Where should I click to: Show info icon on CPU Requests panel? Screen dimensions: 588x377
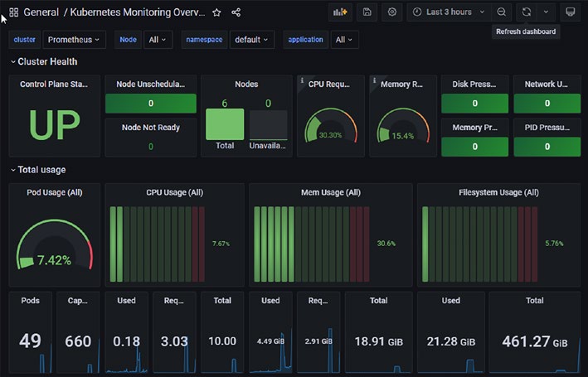tap(302, 80)
